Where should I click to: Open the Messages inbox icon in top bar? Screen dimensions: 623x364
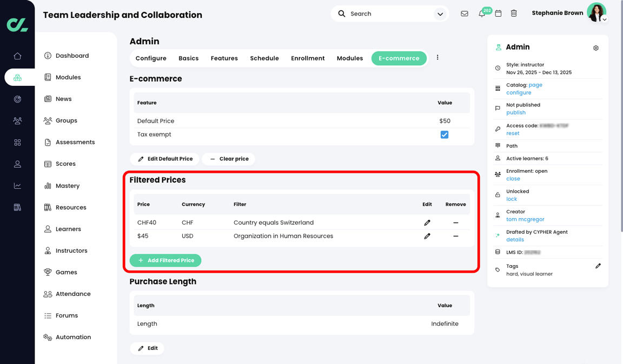pos(465,14)
